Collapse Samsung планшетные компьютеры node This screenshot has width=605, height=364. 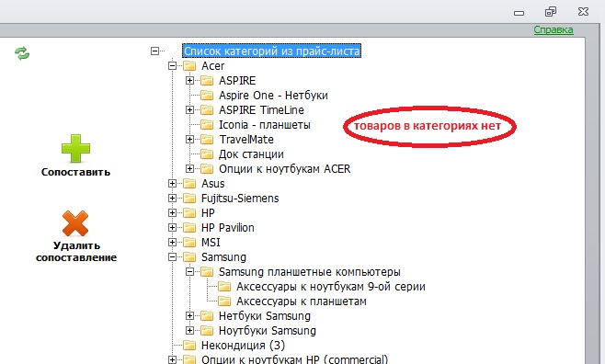189,272
